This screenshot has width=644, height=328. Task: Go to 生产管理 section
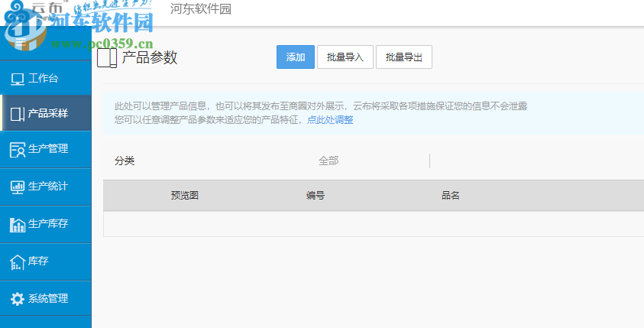(46, 149)
